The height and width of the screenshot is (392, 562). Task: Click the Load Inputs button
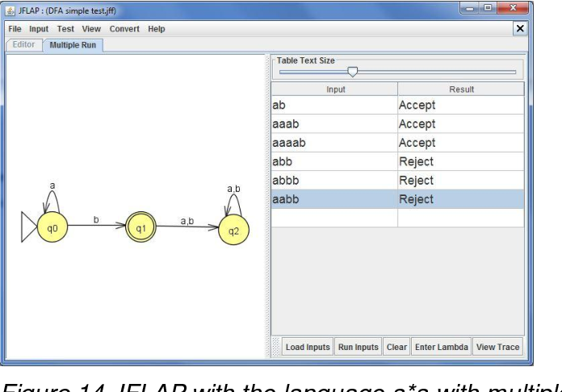[x=306, y=347]
